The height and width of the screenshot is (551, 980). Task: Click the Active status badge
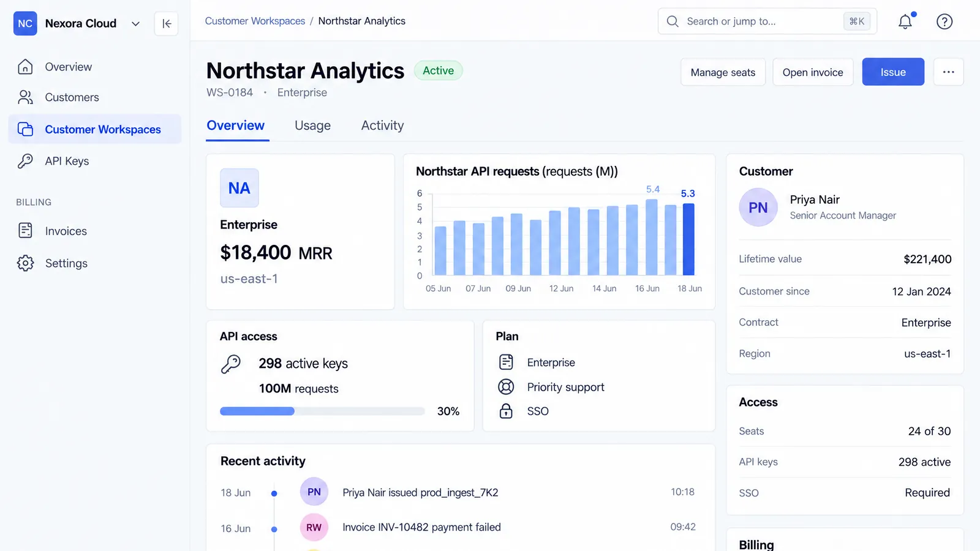438,70
